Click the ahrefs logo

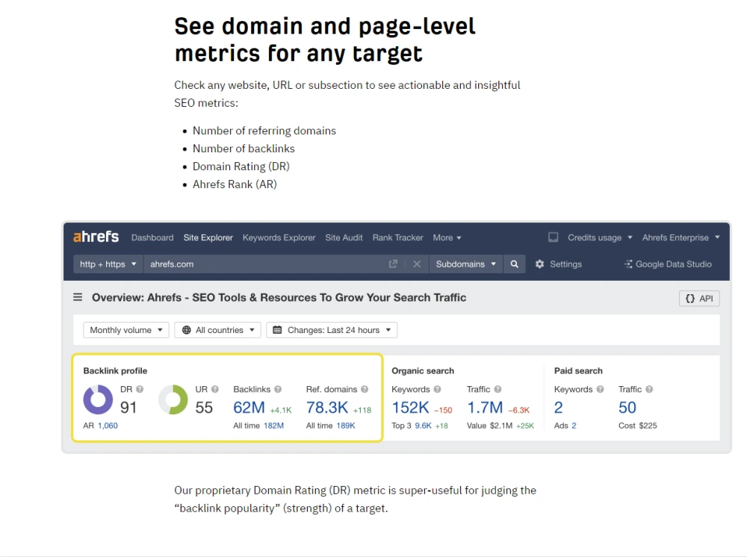(96, 237)
